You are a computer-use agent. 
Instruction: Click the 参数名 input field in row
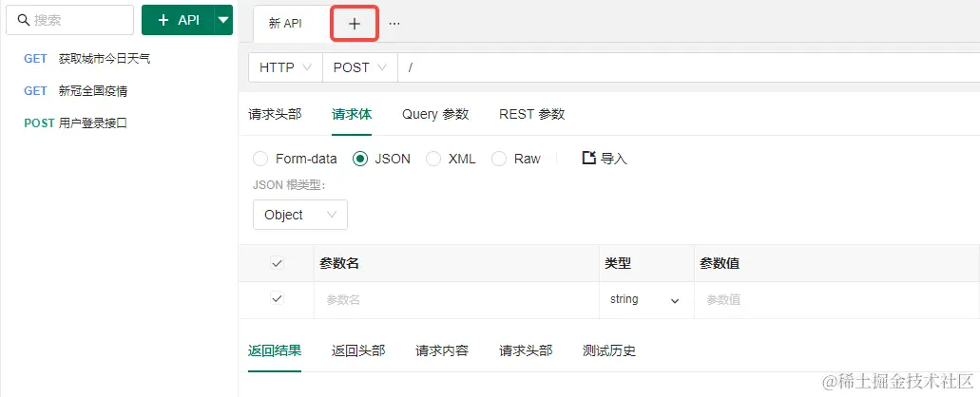(x=456, y=299)
